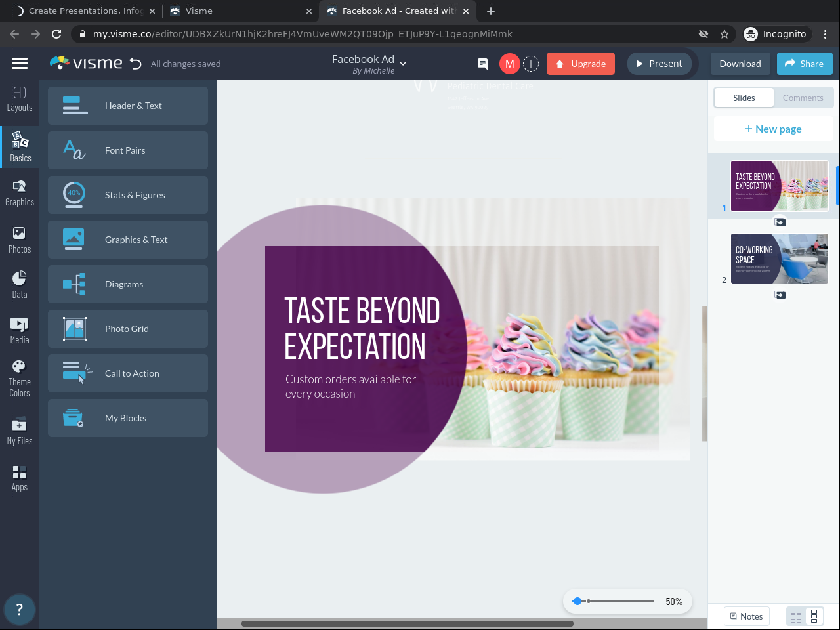The height and width of the screenshot is (630, 840).
Task: Open Apps in the left sidebar
Action: tap(20, 478)
